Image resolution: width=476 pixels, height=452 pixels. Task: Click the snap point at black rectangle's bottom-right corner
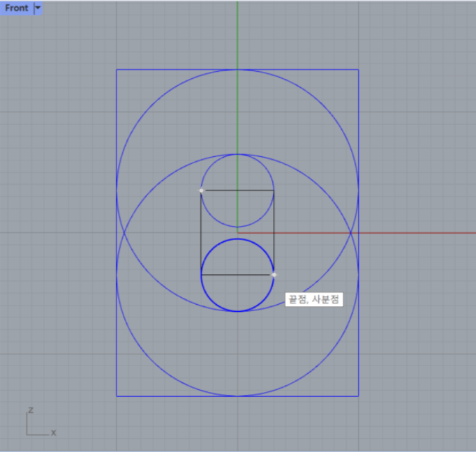click(x=274, y=275)
